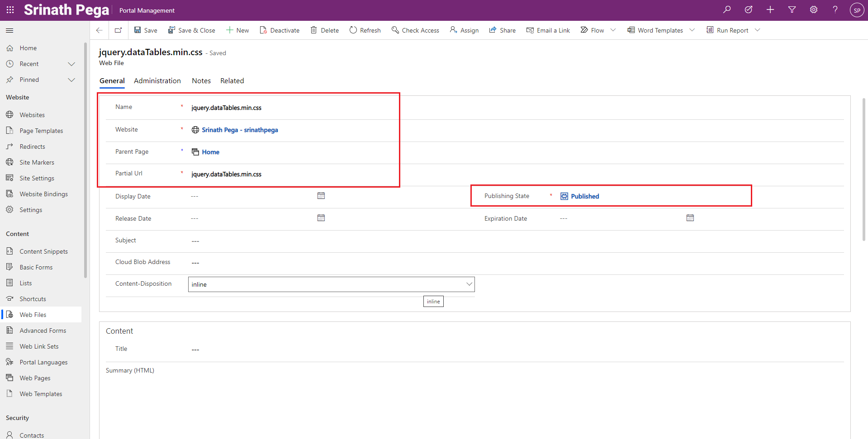The width and height of the screenshot is (868, 439).
Task: Open the Content-Disposition dropdown
Action: (x=331, y=284)
